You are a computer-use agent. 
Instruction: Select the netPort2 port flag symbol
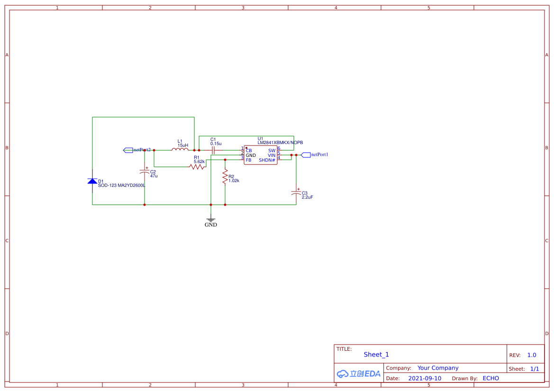pyautogui.click(x=128, y=150)
